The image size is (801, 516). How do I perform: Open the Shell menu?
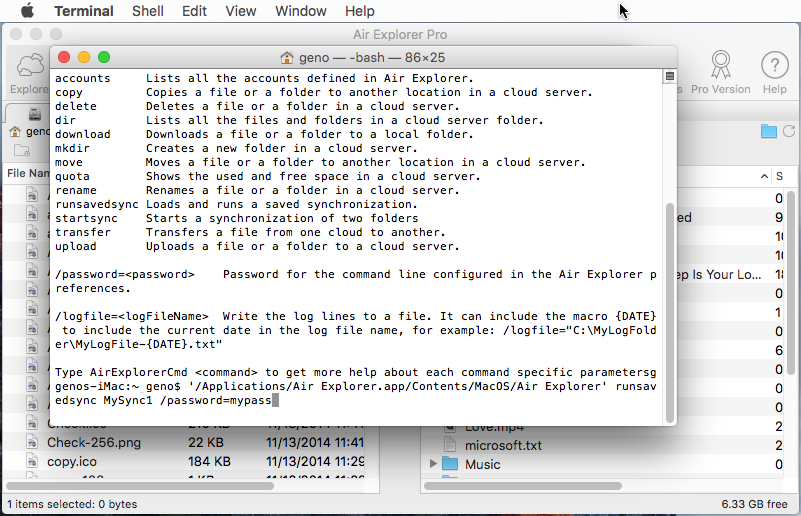148,11
